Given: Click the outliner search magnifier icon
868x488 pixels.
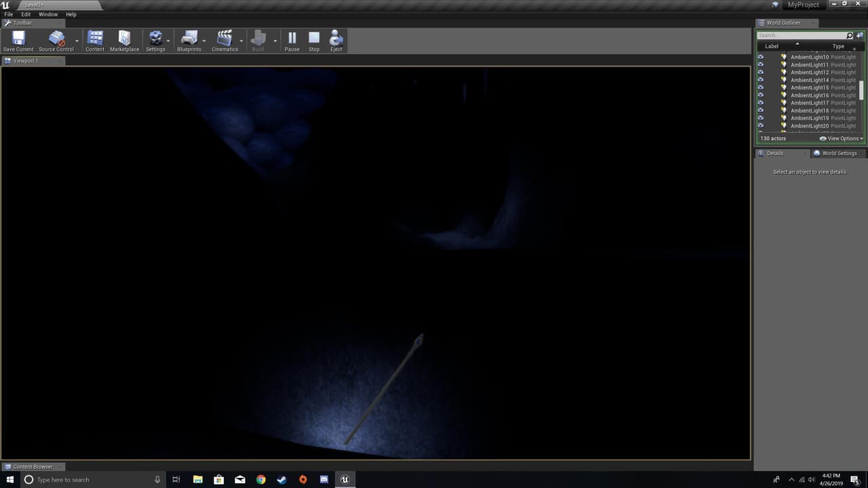Looking at the screenshot, I should tap(850, 35).
